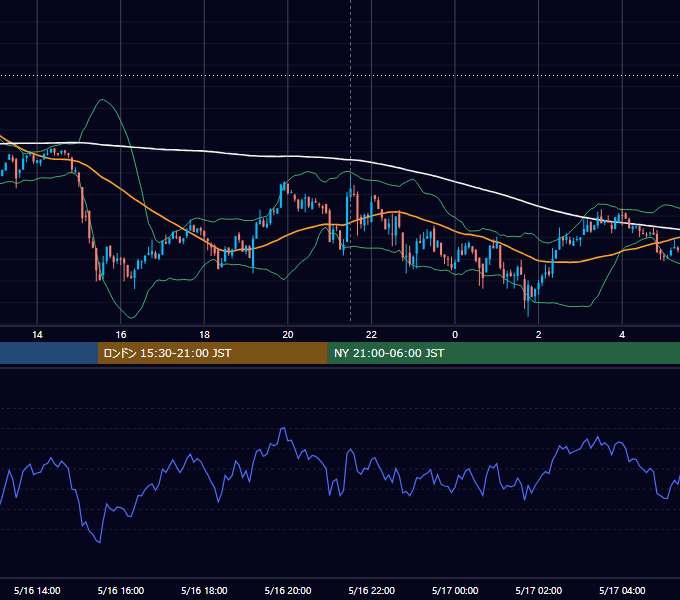Click the NY 21:00-06:00 JST session bar

503,353
